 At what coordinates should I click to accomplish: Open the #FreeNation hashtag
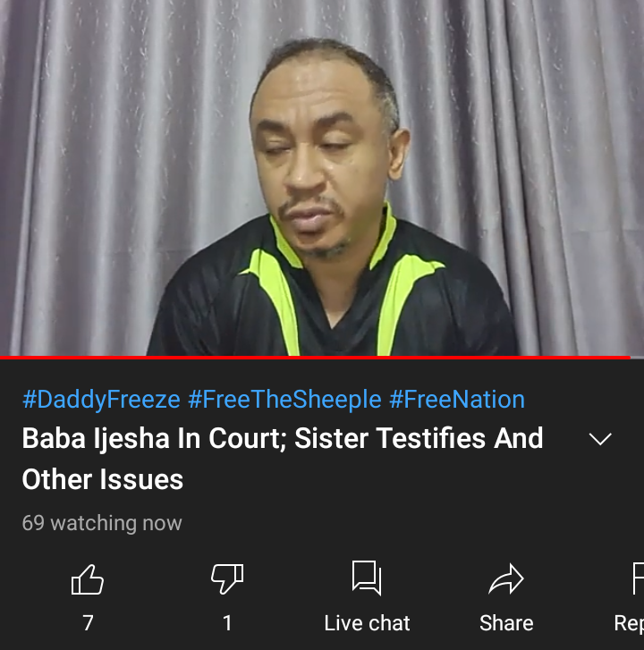(457, 399)
